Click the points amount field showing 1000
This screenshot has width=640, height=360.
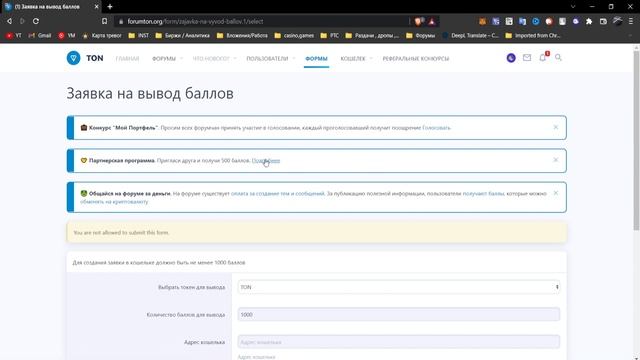pyautogui.click(x=398, y=314)
